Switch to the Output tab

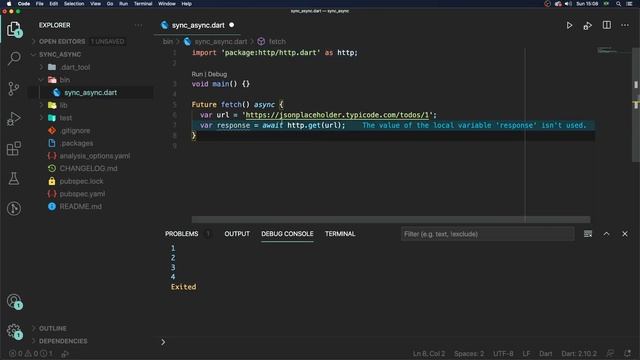click(x=237, y=234)
